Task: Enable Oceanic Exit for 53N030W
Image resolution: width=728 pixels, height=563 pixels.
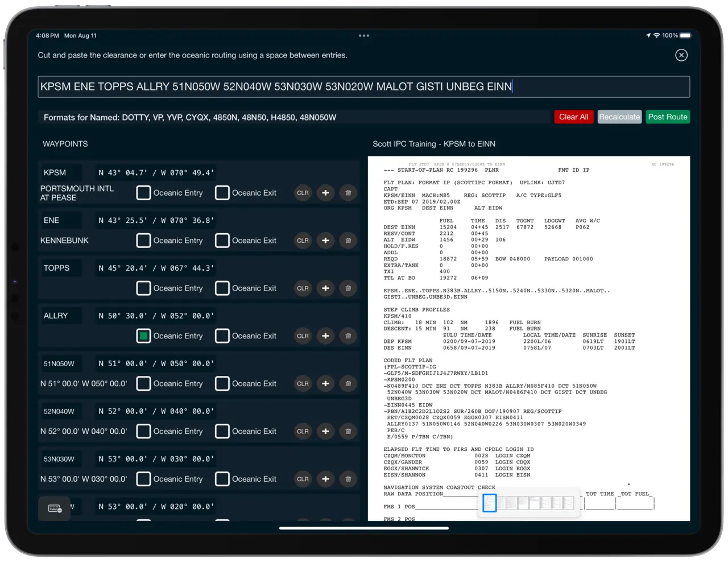Action: tap(222, 479)
